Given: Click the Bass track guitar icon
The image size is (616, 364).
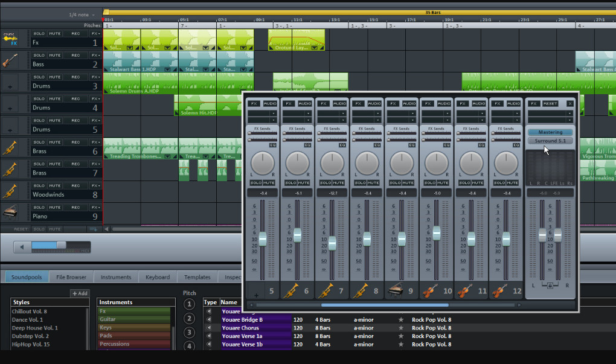Looking at the screenshot, I should (10, 61).
